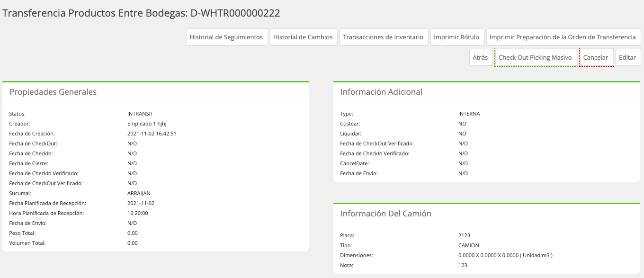This screenshot has height=278, width=644.
Task: Click the Dimensiones: label
Action: (x=357, y=255)
